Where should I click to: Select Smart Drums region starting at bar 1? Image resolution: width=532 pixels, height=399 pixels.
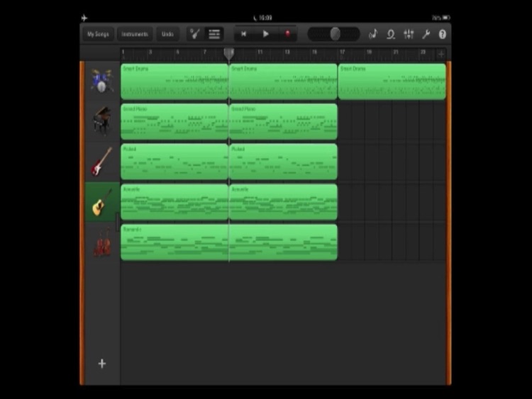[x=174, y=82]
